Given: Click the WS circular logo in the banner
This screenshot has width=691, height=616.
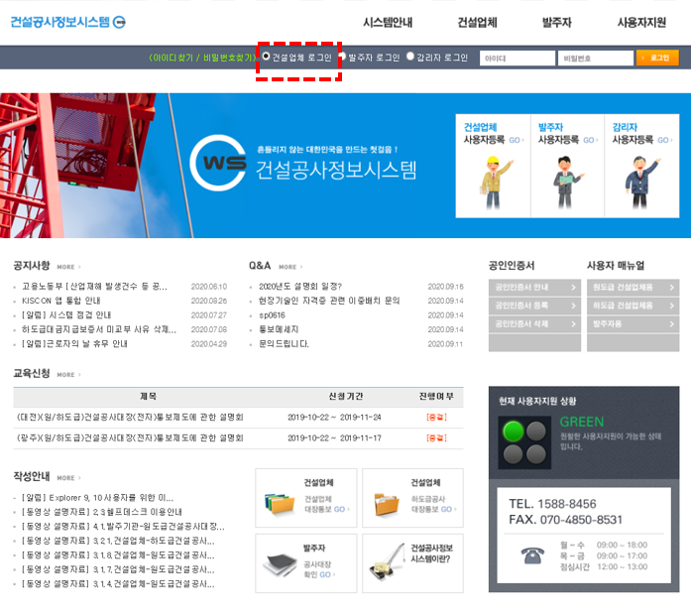Looking at the screenshot, I should click(218, 163).
